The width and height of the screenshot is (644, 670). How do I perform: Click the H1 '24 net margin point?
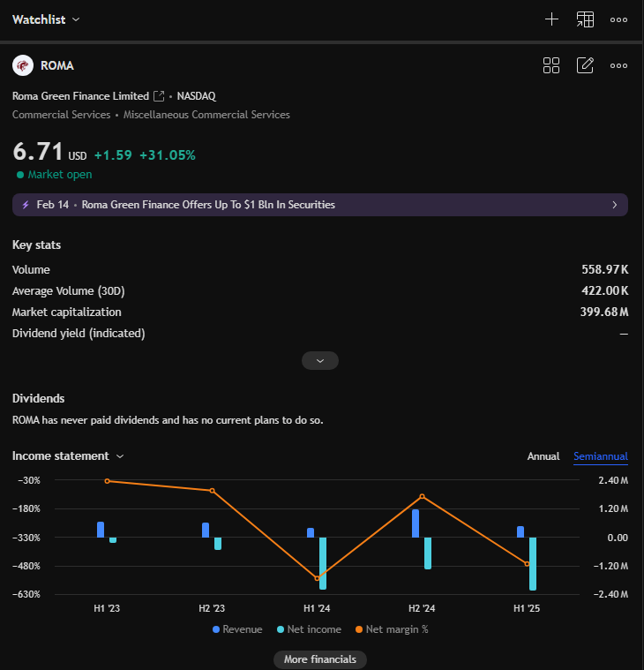coord(317,578)
